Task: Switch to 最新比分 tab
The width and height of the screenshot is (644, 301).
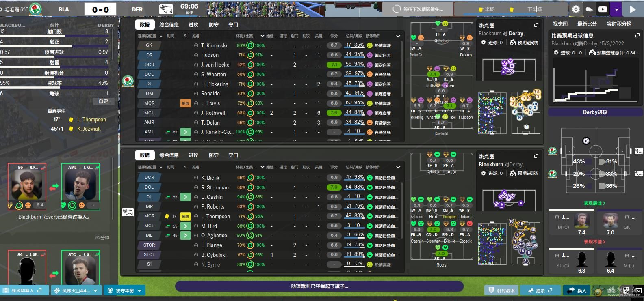Action: 587,24
